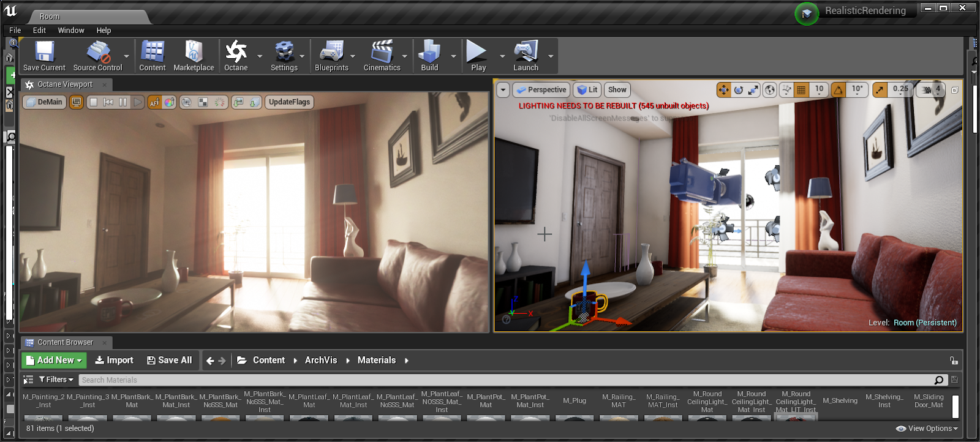Image resolution: width=980 pixels, height=442 pixels.
Task: Open the Cinematics clapperboard icon
Action: [382, 56]
